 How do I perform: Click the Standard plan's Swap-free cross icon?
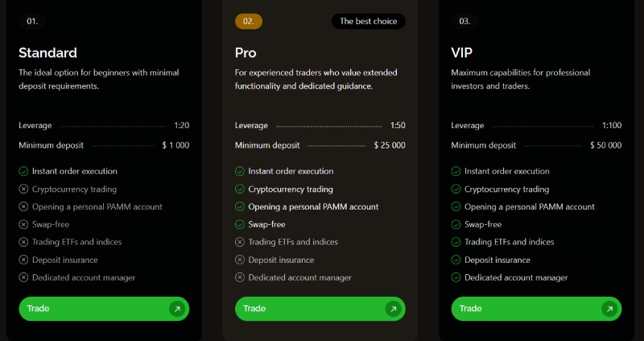click(x=23, y=224)
